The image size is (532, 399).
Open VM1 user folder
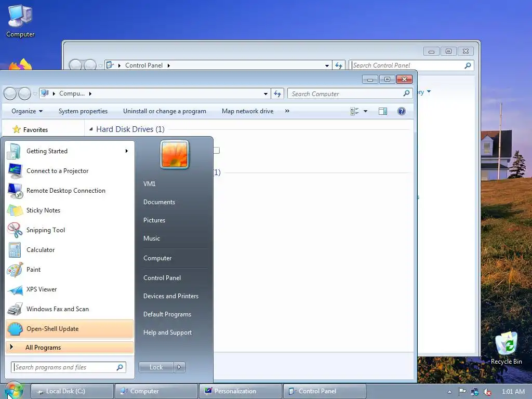(x=149, y=183)
